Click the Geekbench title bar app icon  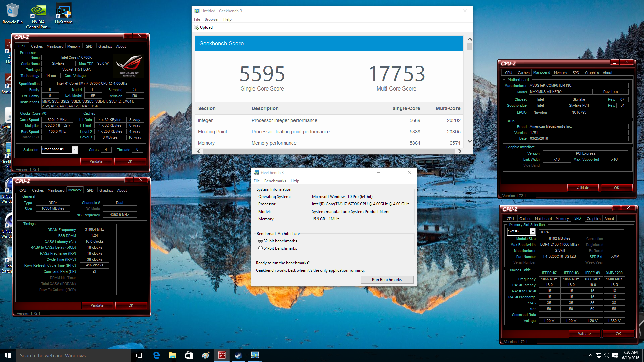197,11
